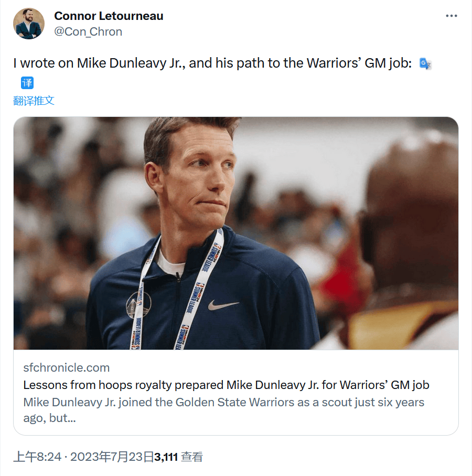The width and height of the screenshot is (472, 476).
Task: Open the 'Lessons from hoops royalty' headline
Action: (x=226, y=385)
